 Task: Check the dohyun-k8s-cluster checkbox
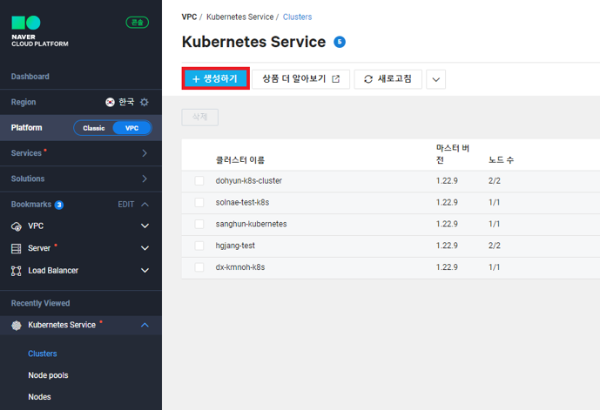(199, 181)
